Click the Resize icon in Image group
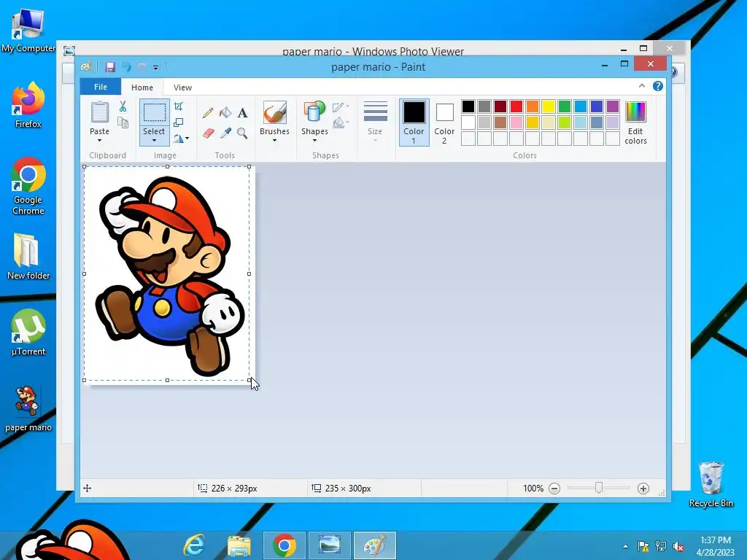The image size is (747, 560). pyautogui.click(x=178, y=122)
